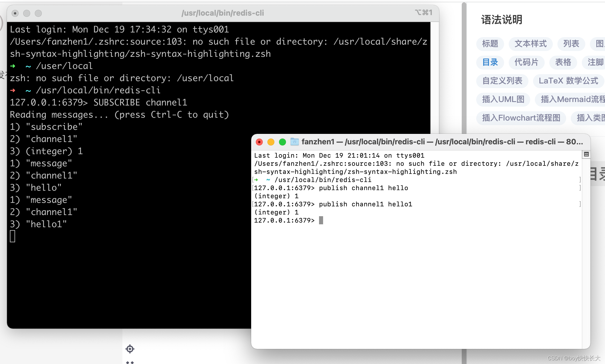This screenshot has height=364, width=605.
Task: Click the 语法说明 panel heading
Action: click(x=502, y=20)
